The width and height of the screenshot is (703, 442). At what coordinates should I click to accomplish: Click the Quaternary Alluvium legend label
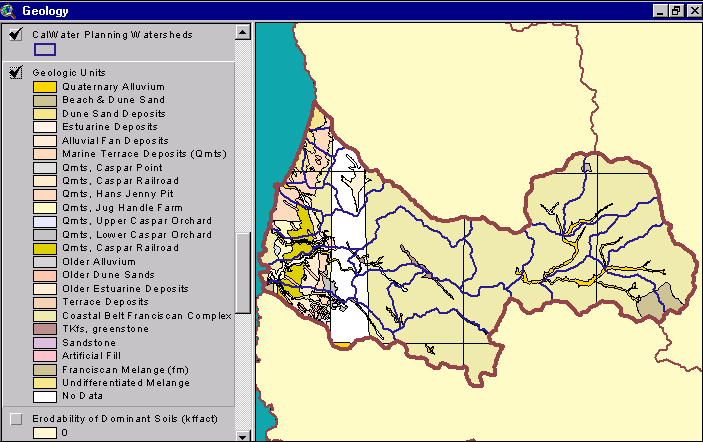click(x=113, y=87)
